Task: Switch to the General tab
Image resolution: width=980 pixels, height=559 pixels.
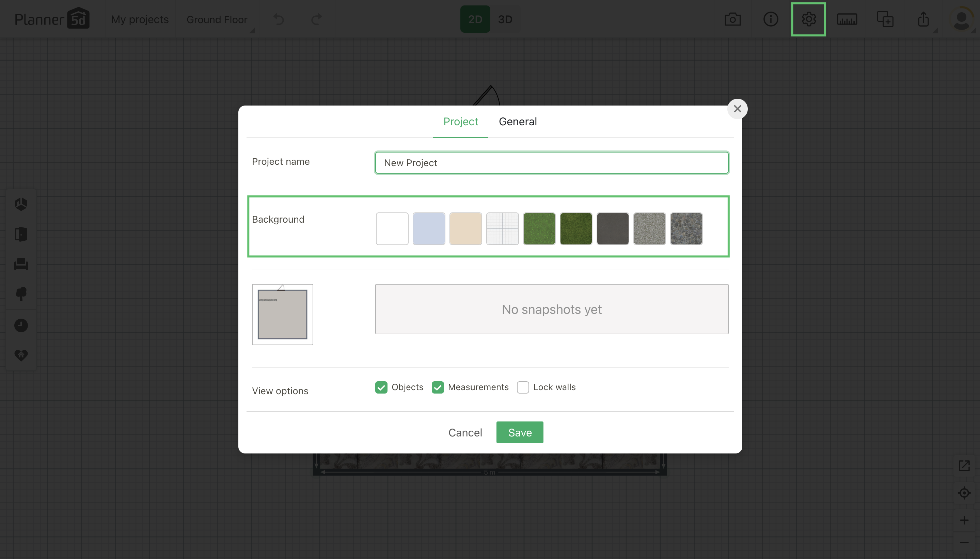Action: pyautogui.click(x=517, y=122)
